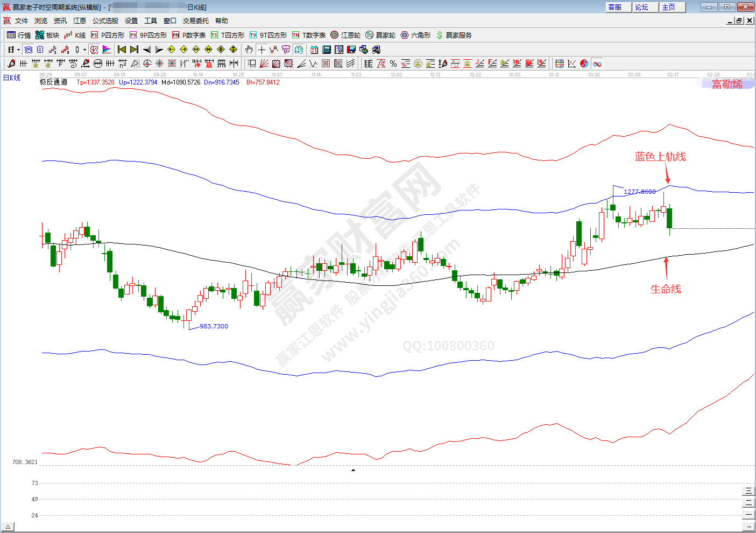Click the yin-yang symbol icon

tap(584, 64)
